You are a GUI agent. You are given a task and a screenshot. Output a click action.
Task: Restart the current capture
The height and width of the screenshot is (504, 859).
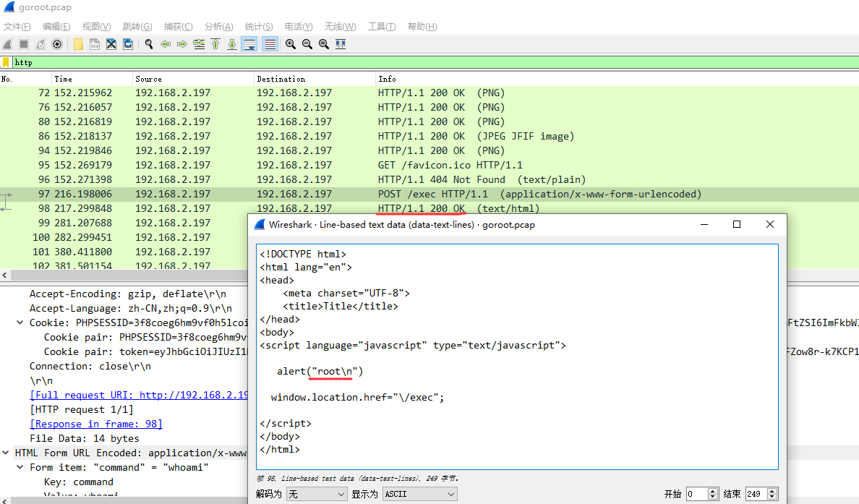[40, 44]
